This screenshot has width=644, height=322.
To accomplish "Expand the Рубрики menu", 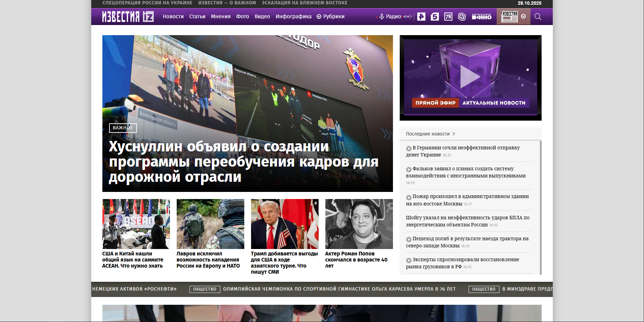I will pyautogui.click(x=330, y=17).
